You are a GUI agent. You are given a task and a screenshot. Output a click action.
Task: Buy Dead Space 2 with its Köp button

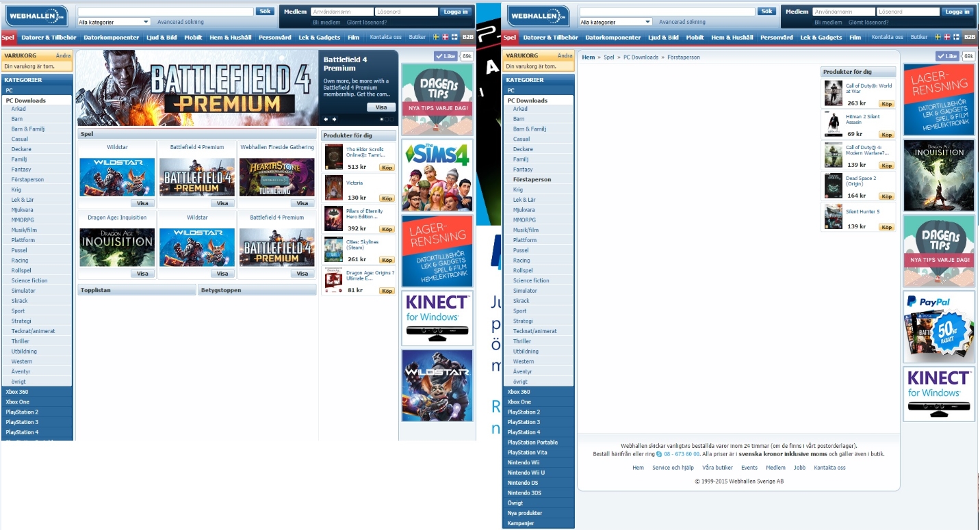[x=887, y=196]
